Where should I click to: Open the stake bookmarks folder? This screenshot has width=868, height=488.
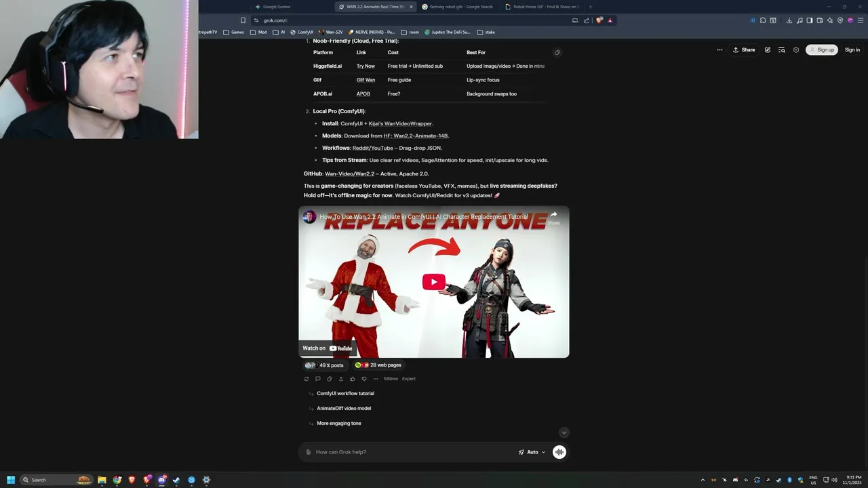[x=486, y=32]
